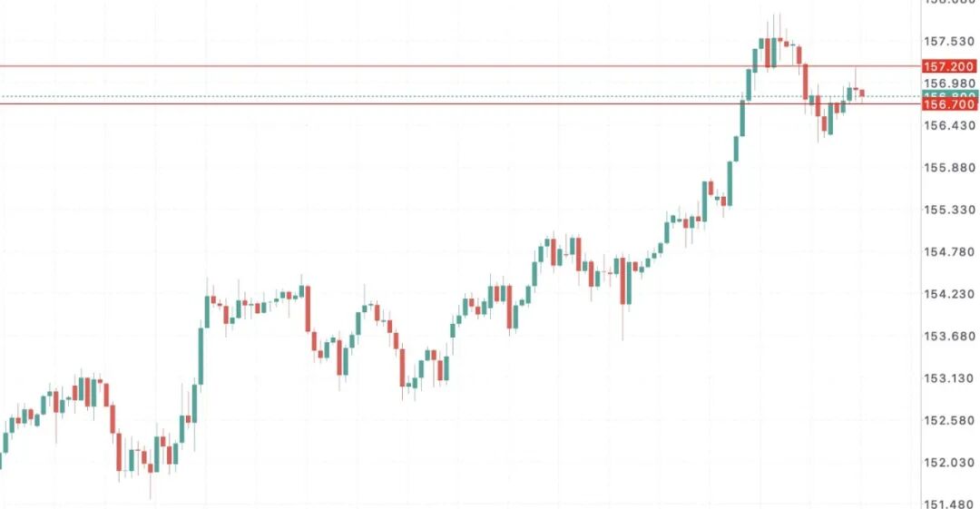Click the 157.530 price axis label
This screenshot has height=509, width=980.
click(949, 42)
